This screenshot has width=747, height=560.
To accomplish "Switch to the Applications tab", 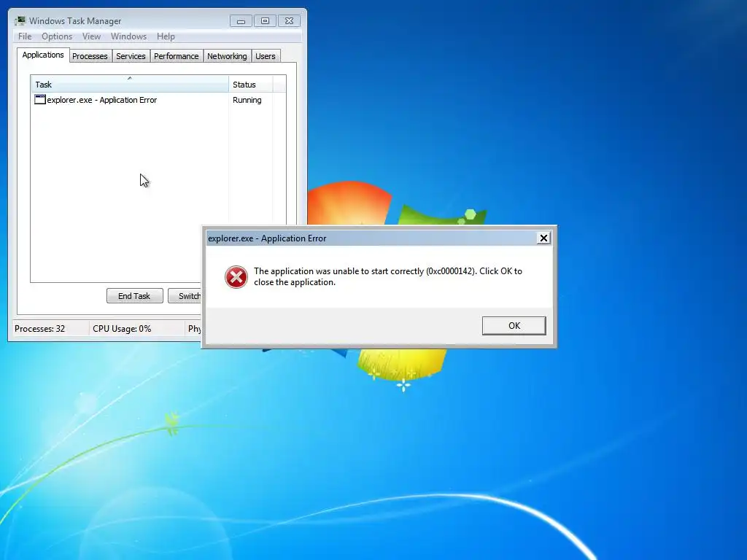I will coord(43,55).
